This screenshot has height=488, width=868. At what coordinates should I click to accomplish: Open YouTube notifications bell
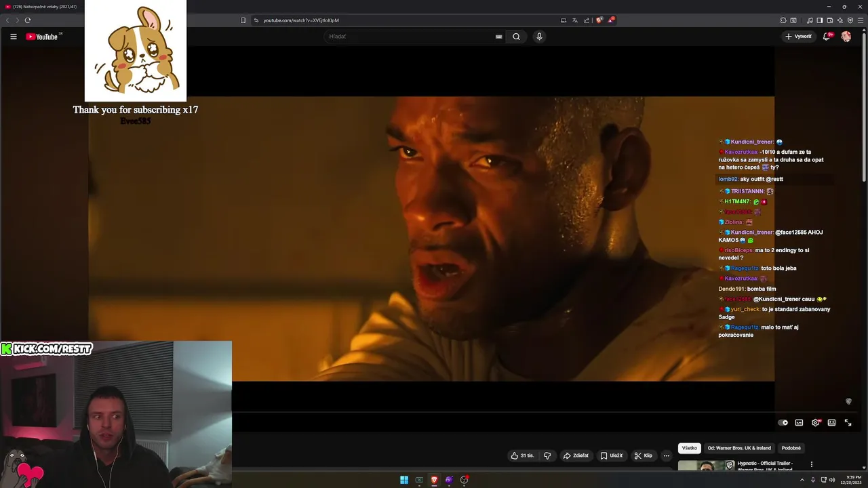[827, 37]
